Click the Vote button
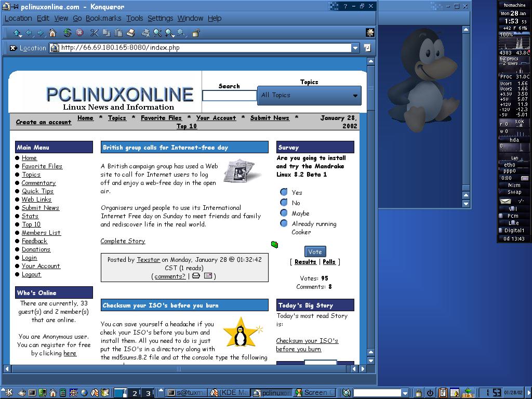Image resolution: width=532 pixels, height=399 pixels. coord(315,252)
